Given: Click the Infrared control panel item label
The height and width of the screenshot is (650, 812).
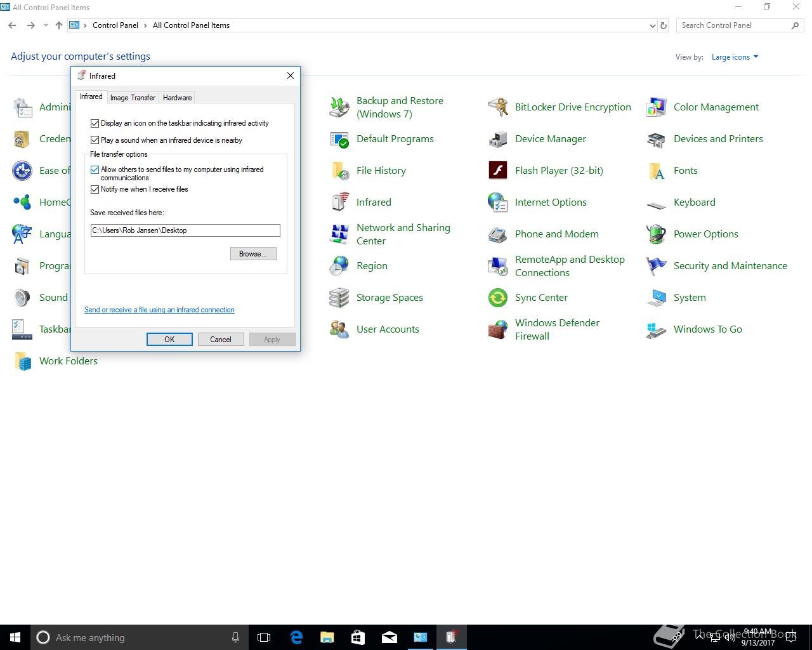Looking at the screenshot, I should click(374, 202).
